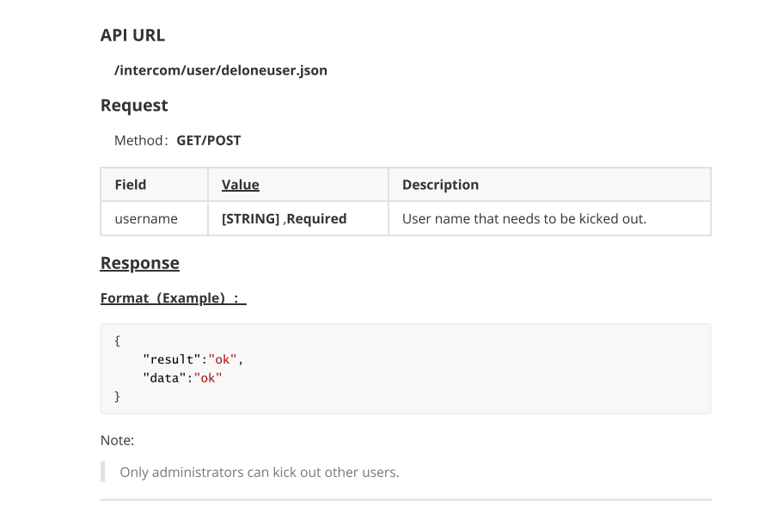Image resolution: width=765 pixels, height=532 pixels.
Task: Click the "data":"ok" line in code block
Action: (x=182, y=378)
